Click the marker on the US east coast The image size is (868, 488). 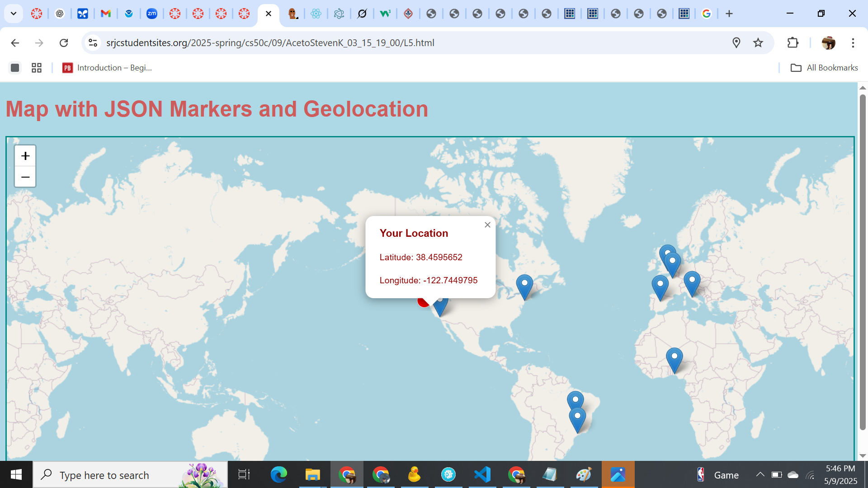[524, 286]
